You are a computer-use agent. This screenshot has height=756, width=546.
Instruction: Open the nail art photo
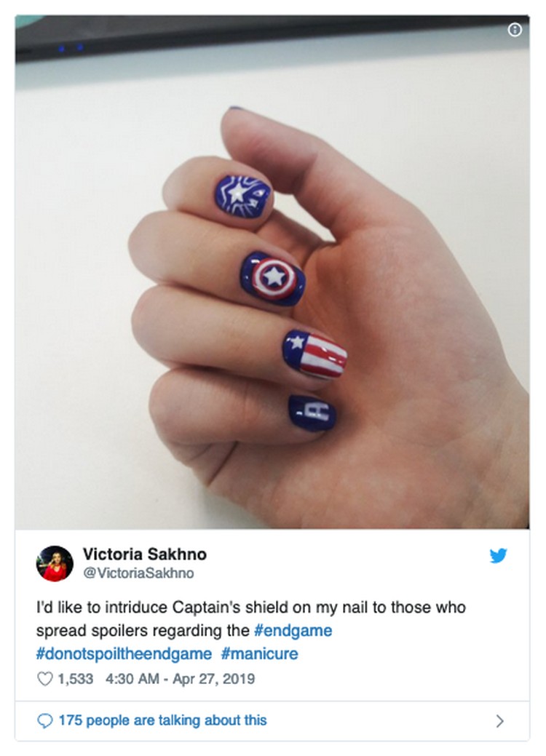[272, 272]
